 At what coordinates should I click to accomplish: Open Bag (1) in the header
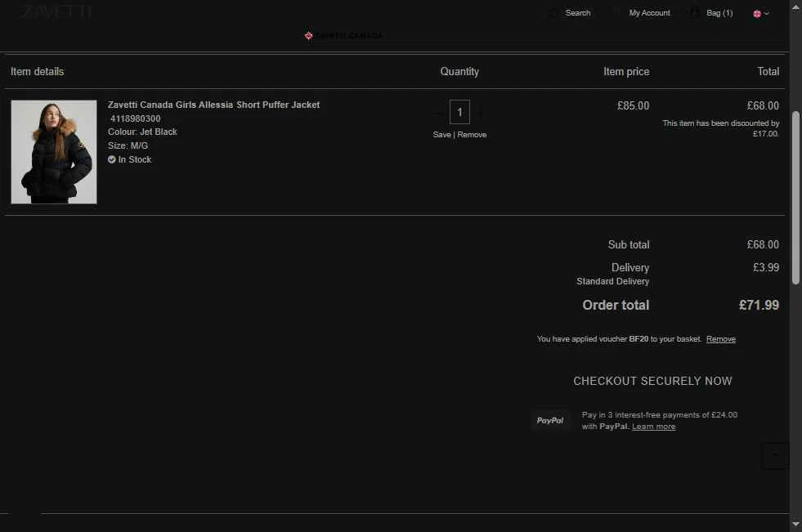pos(719,13)
